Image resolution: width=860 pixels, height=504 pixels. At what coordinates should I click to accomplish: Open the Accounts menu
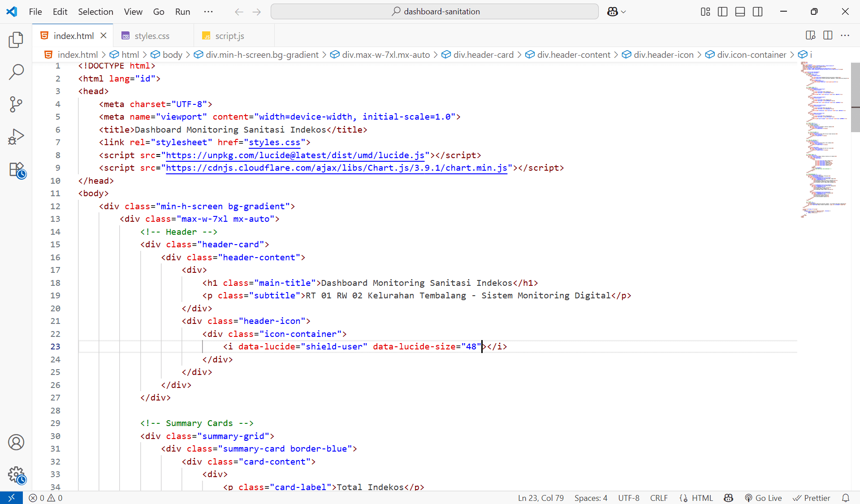point(16,443)
